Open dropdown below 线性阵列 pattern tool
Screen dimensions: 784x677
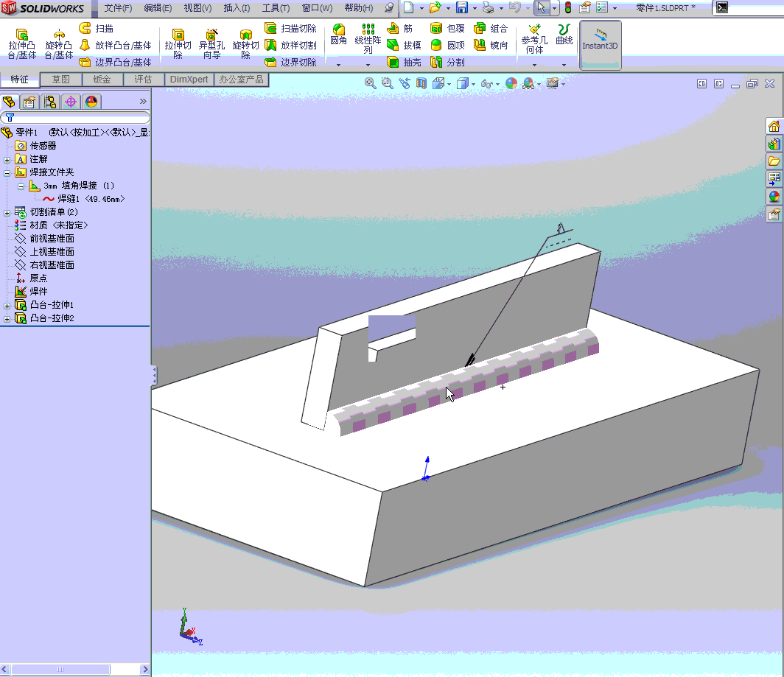(x=368, y=65)
